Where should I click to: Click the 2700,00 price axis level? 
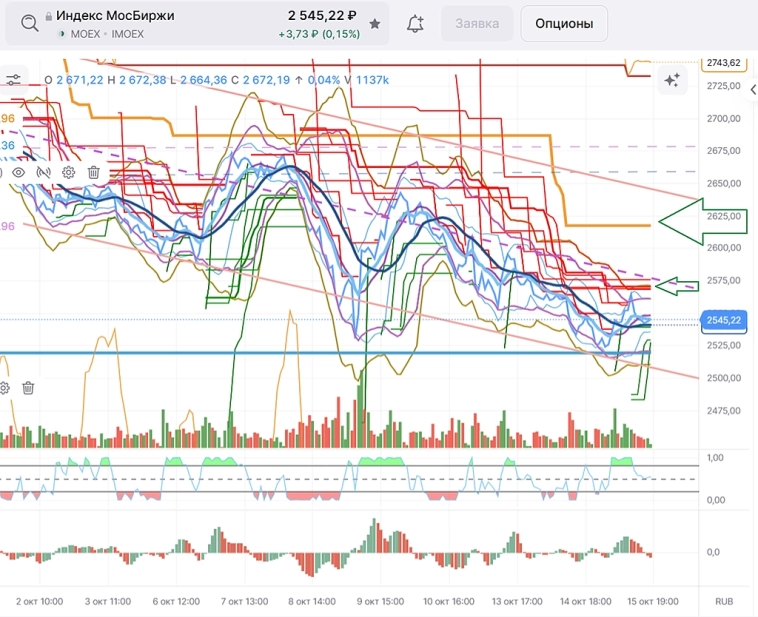(724, 118)
